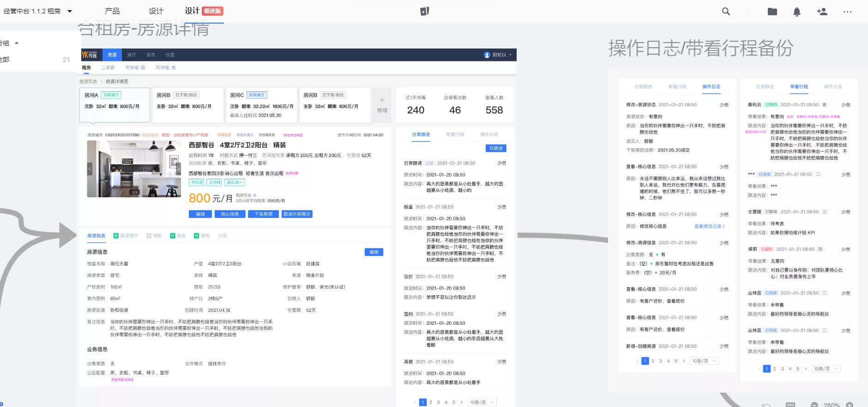
Task: Click the kitchen property photo thumbnail
Action: pos(134,169)
